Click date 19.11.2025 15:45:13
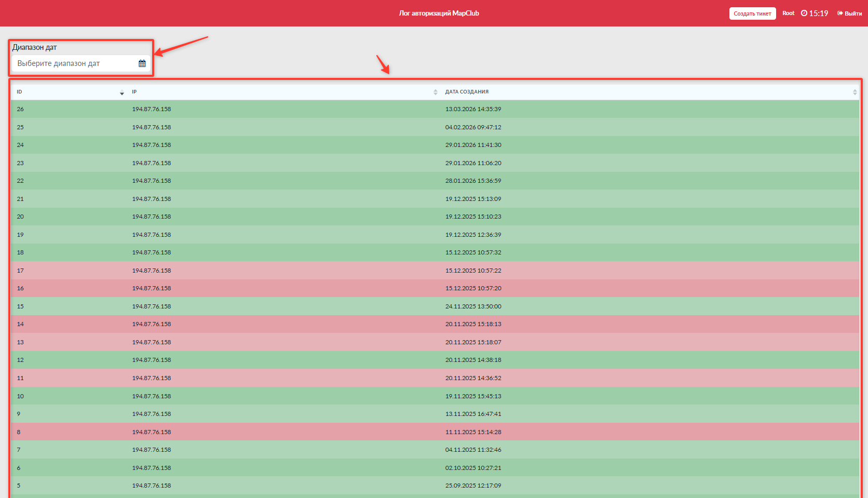 point(473,396)
